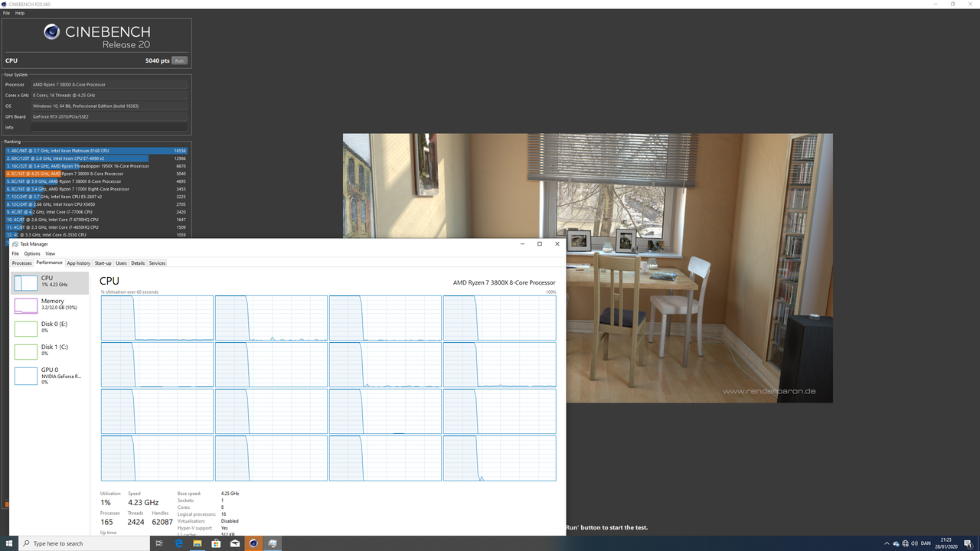Click the Info field in Your System
Screen dimensions: 980x551
click(109, 127)
